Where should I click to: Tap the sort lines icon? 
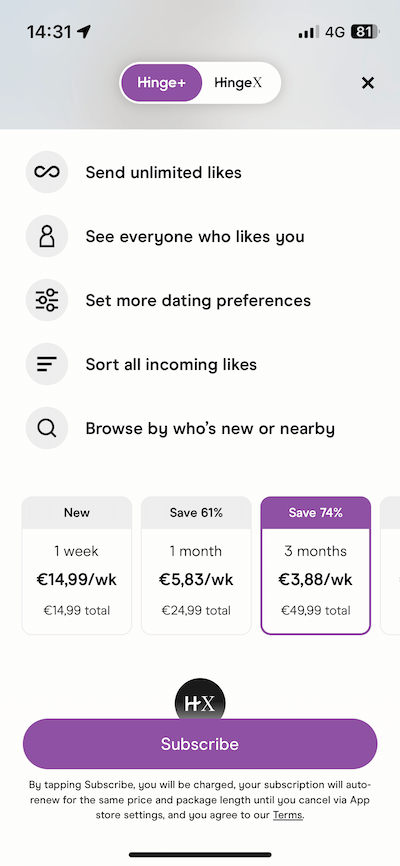point(47,365)
